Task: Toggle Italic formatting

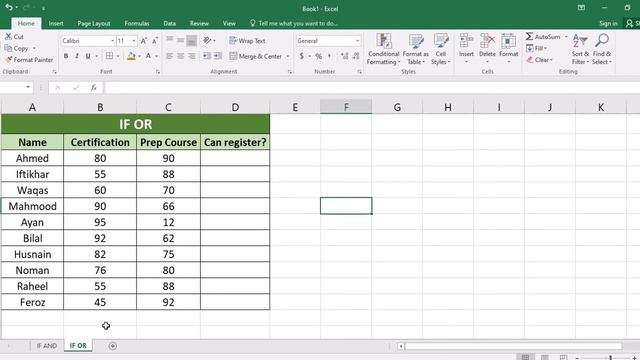Action: 77,56
